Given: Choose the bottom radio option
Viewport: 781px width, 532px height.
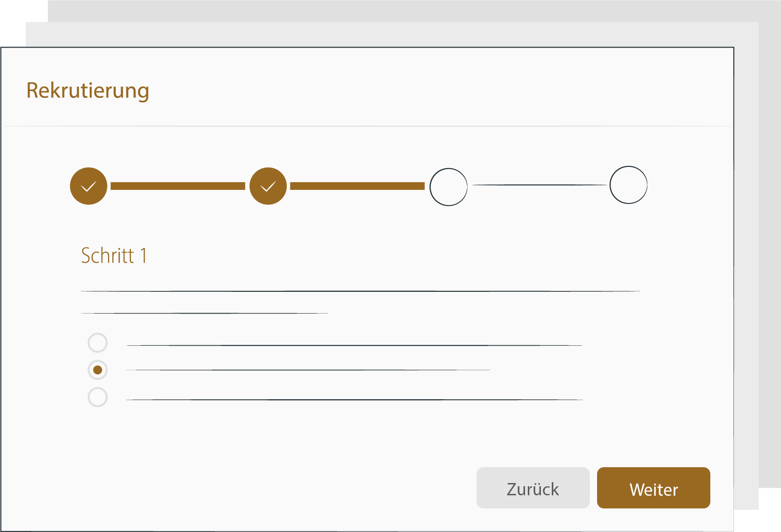Looking at the screenshot, I should pos(97,397).
